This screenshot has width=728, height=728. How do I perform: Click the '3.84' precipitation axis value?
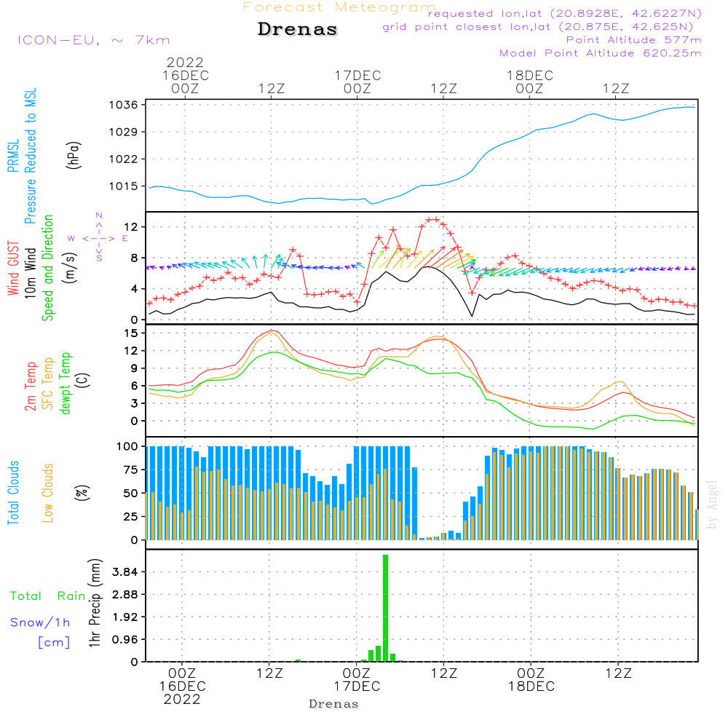(125, 571)
